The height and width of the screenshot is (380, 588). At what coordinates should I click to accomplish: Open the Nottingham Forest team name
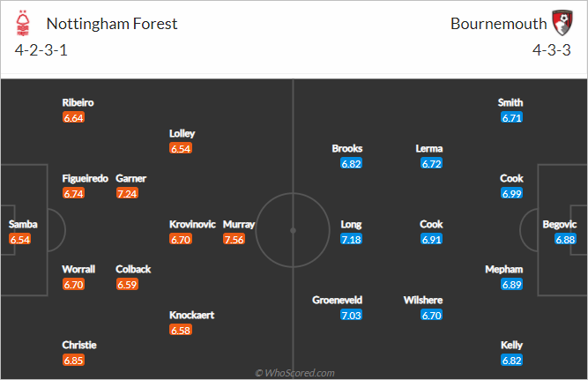click(x=112, y=24)
